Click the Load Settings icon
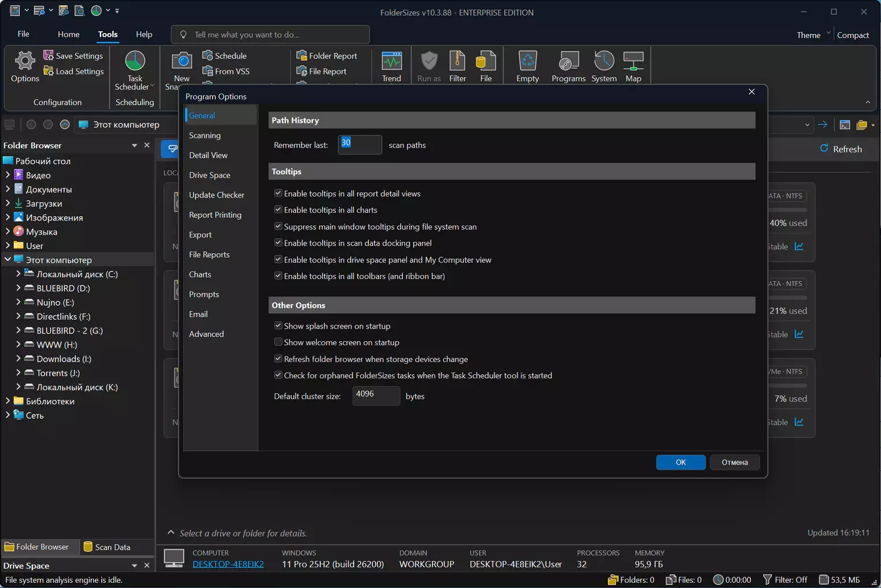 [48, 71]
